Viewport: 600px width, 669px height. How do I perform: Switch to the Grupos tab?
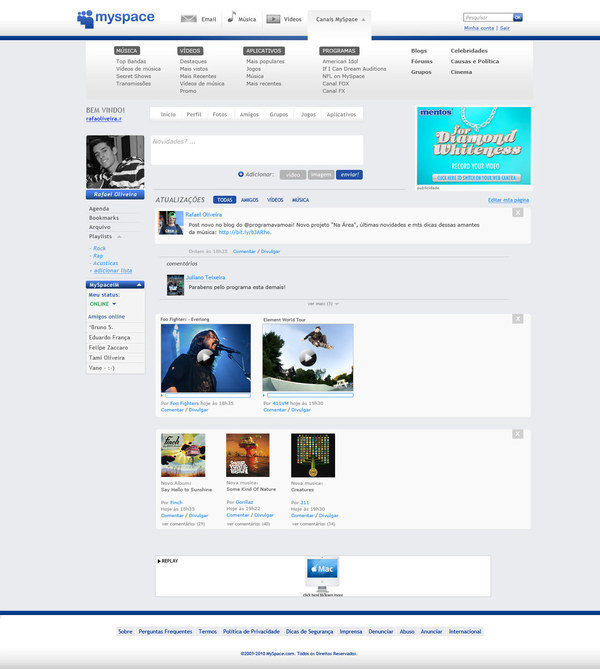click(x=279, y=114)
